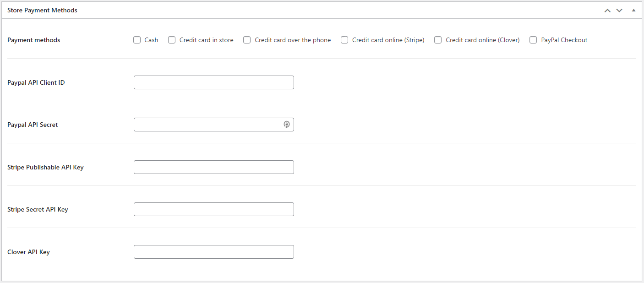Collapse the Store Payment Methods panel triangle
The image size is (644, 283).
point(633,10)
